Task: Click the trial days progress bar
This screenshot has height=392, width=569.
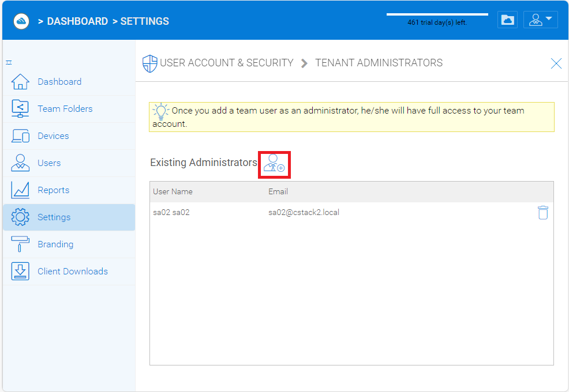Action: 437,14
